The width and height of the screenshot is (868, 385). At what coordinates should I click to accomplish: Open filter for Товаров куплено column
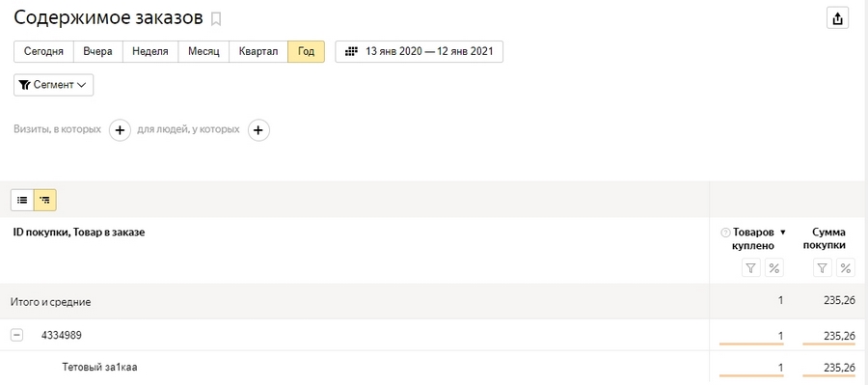click(750, 268)
